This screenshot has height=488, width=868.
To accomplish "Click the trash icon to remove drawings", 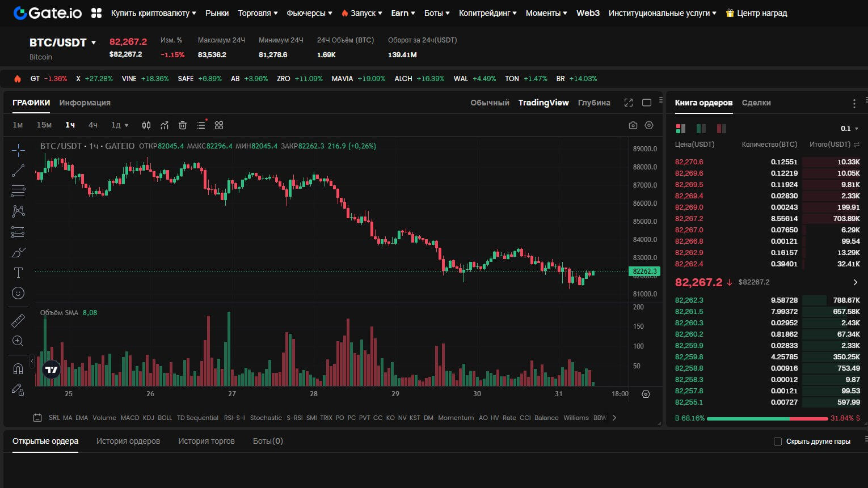I will tap(183, 125).
